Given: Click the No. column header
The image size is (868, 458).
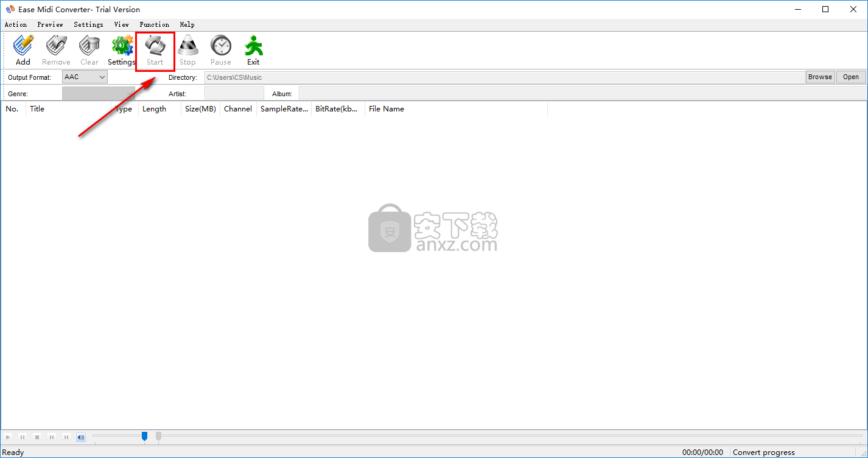Looking at the screenshot, I should click(x=13, y=109).
